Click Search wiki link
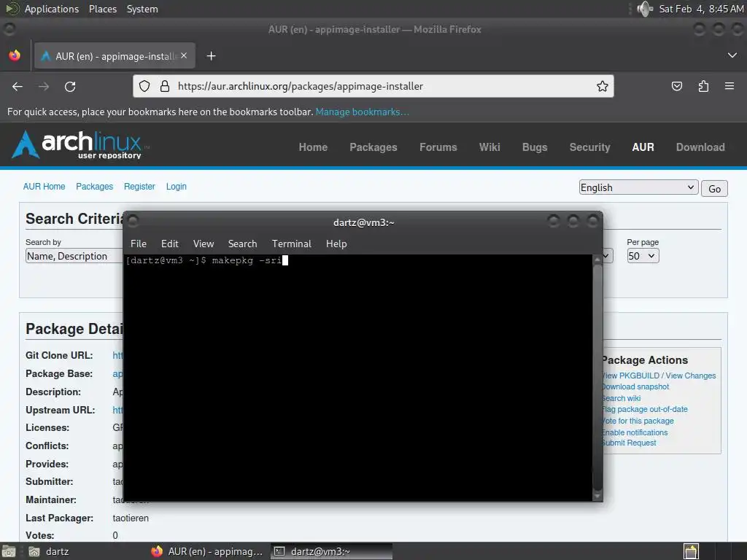Viewport: 747px width, 560px height. point(622,398)
